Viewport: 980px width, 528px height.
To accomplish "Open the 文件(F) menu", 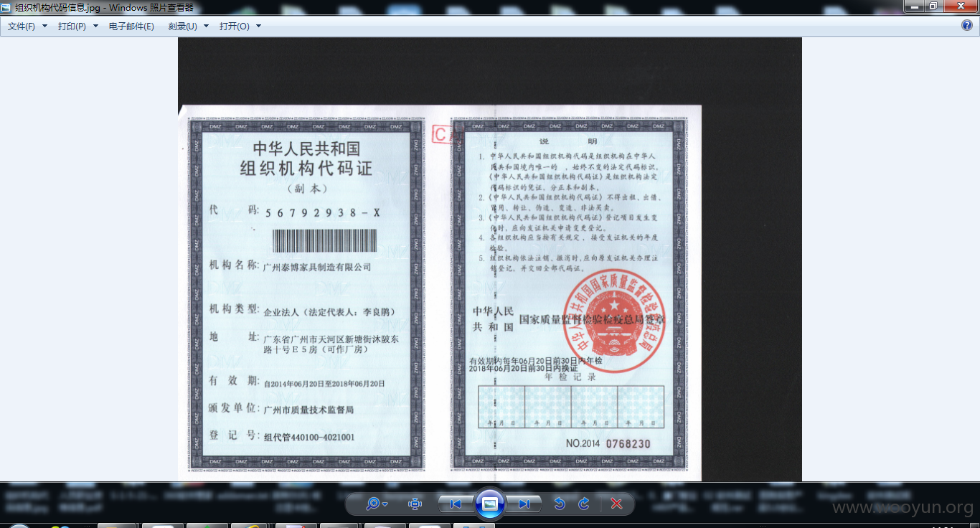I will click(x=27, y=26).
